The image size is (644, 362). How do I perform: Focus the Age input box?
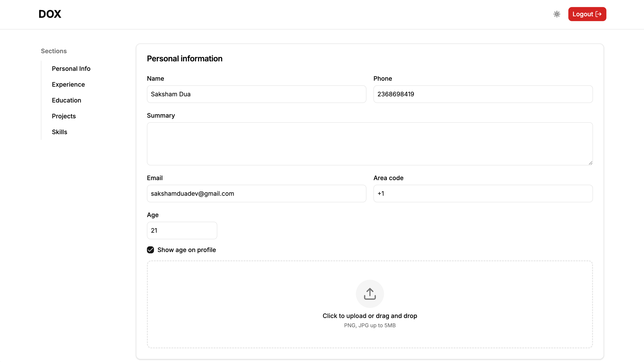tap(182, 230)
